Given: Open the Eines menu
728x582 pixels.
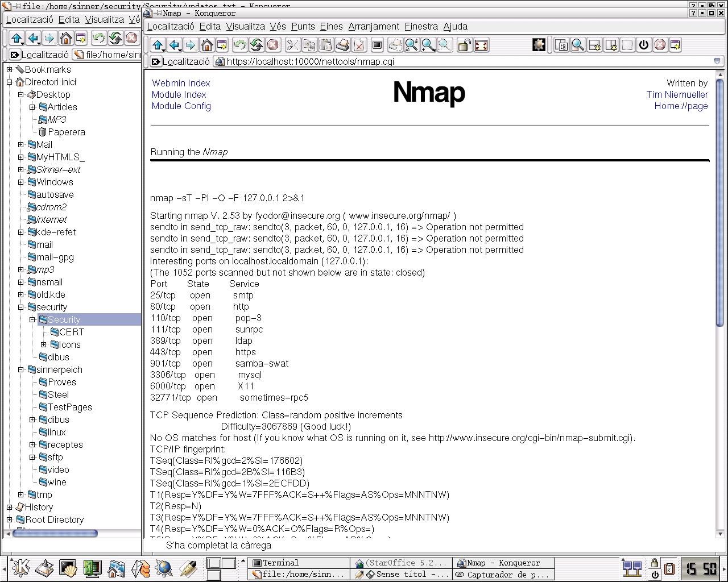Looking at the screenshot, I should click(331, 26).
